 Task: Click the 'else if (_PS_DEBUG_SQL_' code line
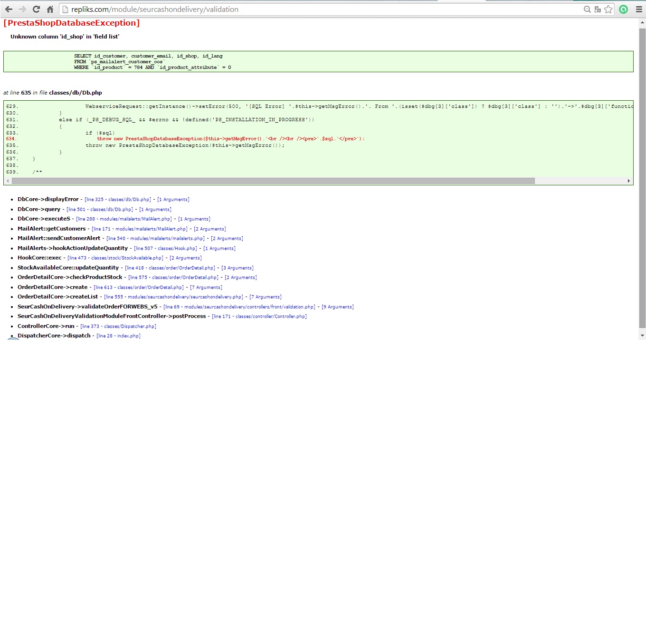tap(187, 120)
